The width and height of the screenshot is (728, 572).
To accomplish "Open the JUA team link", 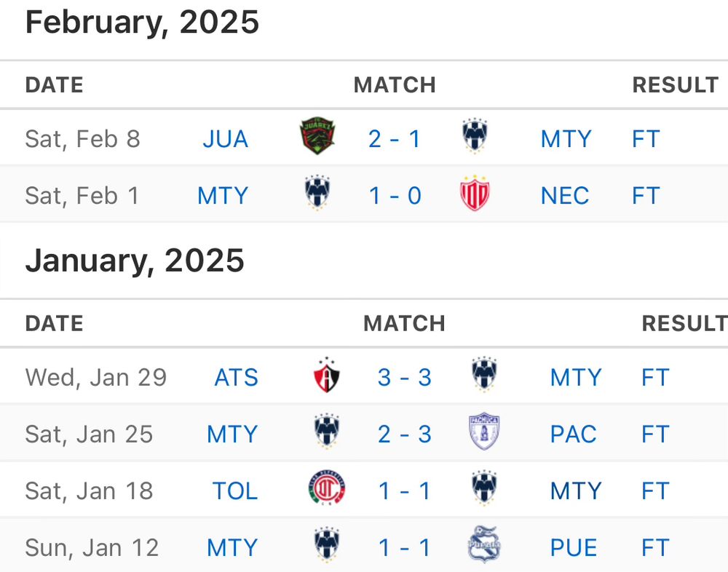I will (226, 138).
